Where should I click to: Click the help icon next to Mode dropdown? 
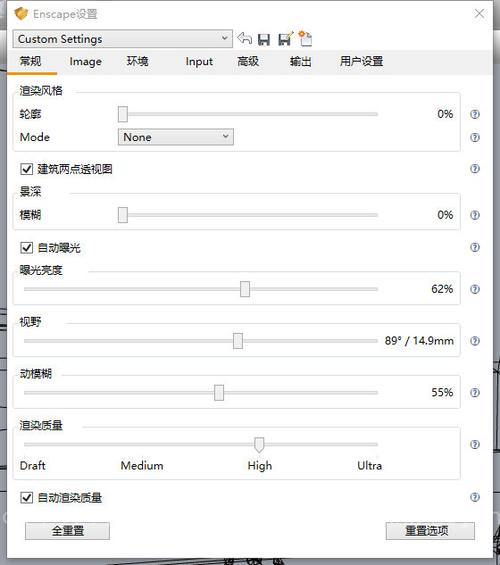[x=475, y=137]
